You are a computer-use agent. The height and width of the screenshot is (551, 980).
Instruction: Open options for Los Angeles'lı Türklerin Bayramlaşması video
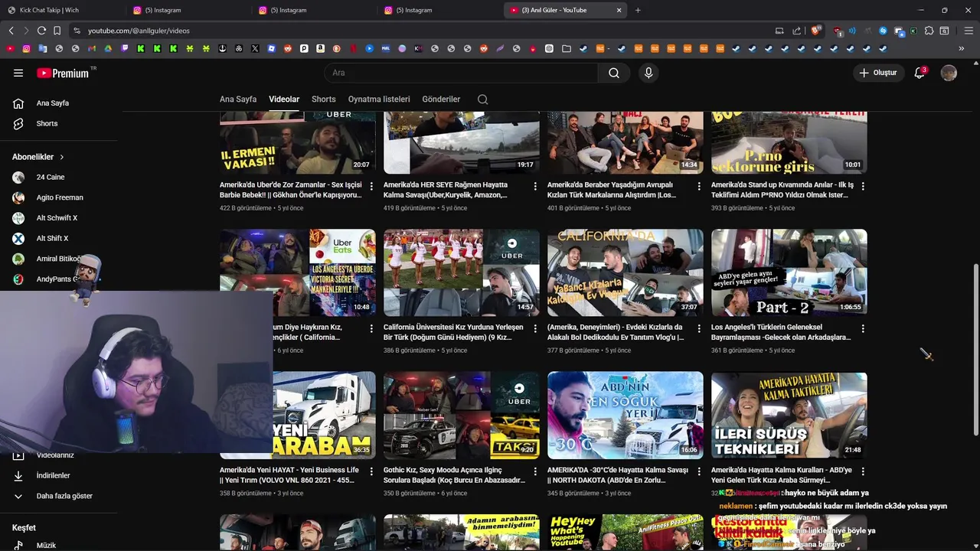pyautogui.click(x=863, y=328)
